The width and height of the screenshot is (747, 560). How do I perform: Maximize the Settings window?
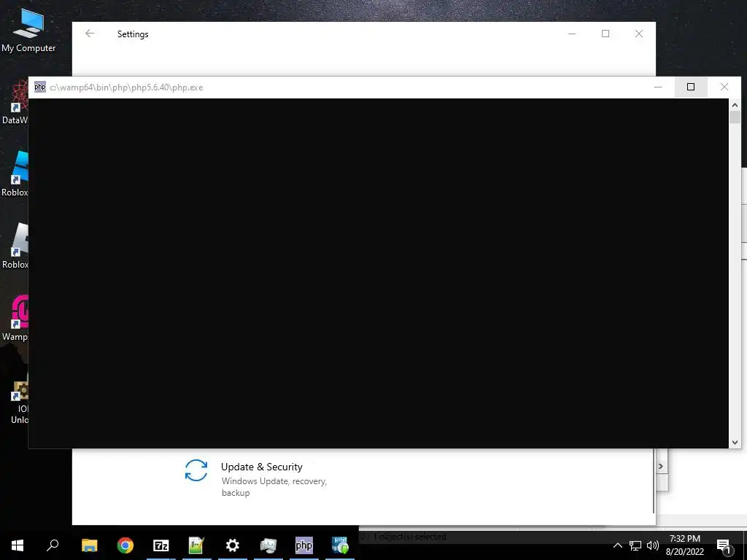605,34
